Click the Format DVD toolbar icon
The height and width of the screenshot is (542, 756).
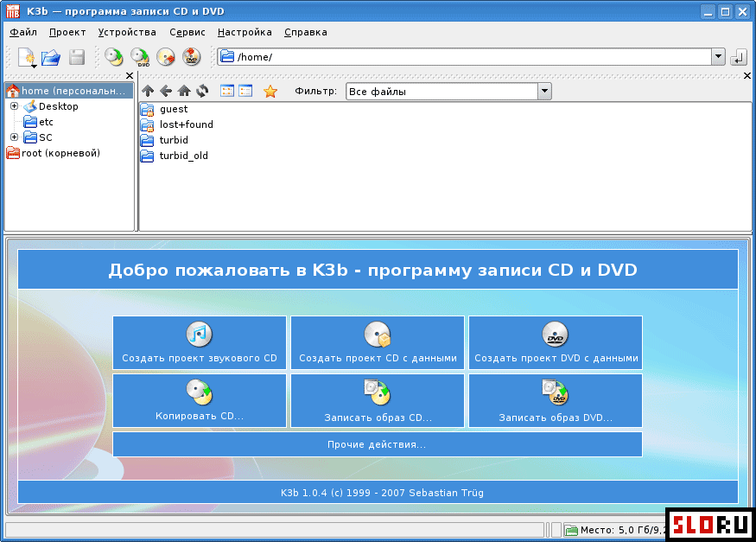pos(192,57)
